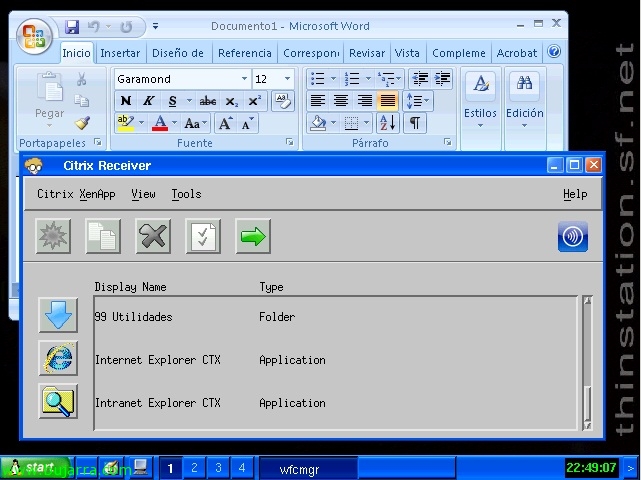
Task: Cut selection with scissors icon
Action: pos(81,79)
